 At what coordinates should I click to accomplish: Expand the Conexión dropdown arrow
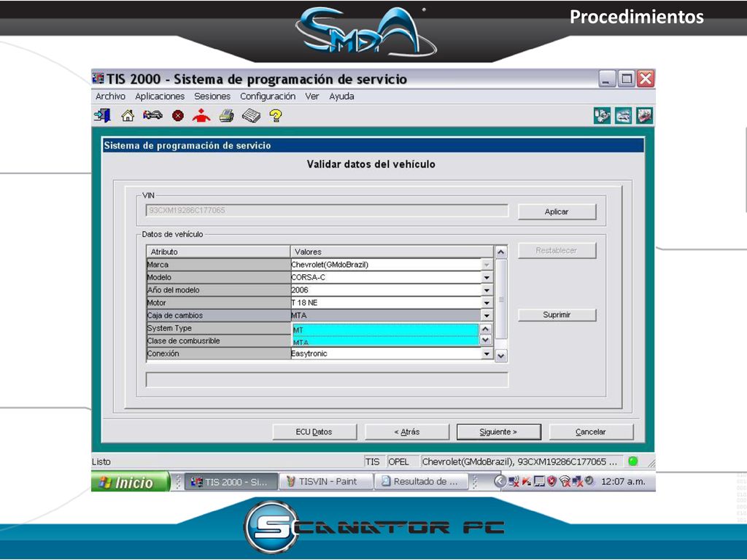click(487, 354)
